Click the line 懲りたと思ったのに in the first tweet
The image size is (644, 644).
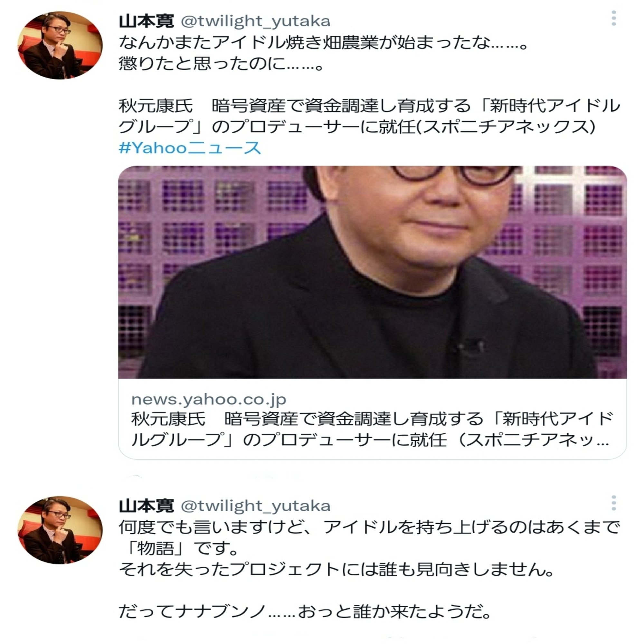click(x=221, y=63)
